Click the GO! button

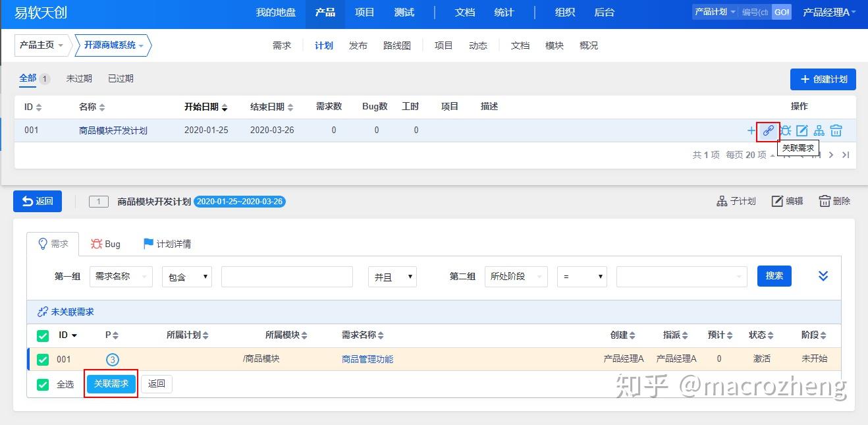pos(781,12)
